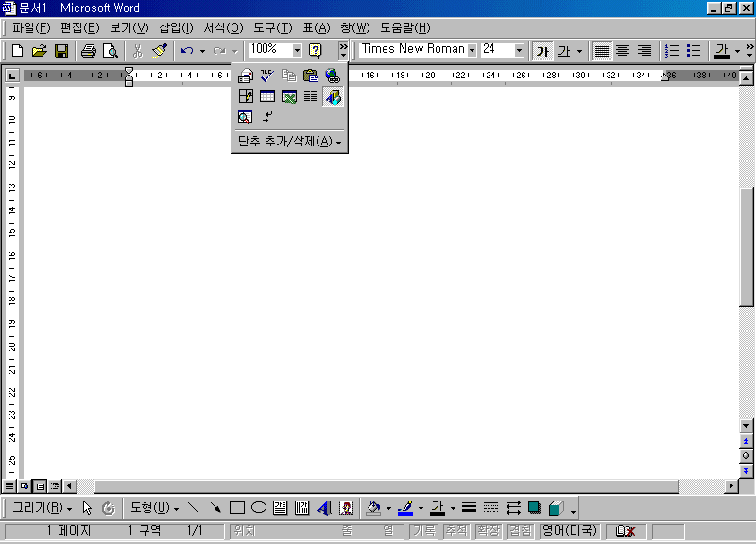The width and height of the screenshot is (756, 544).
Task: Open the underline style dropdown arrow
Action: (579, 51)
